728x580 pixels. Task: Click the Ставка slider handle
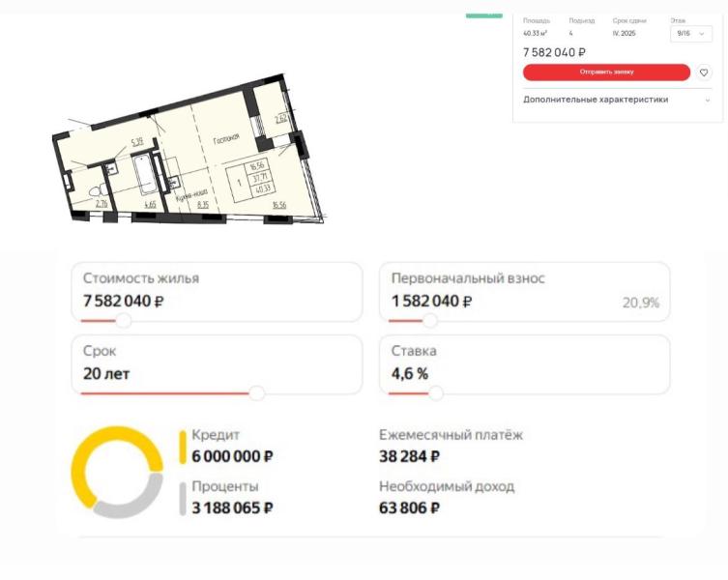(x=435, y=393)
